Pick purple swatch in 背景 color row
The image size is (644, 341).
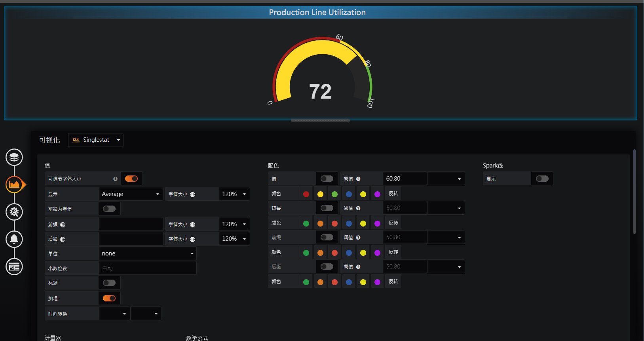pyautogui.click(x=377, y=223)
